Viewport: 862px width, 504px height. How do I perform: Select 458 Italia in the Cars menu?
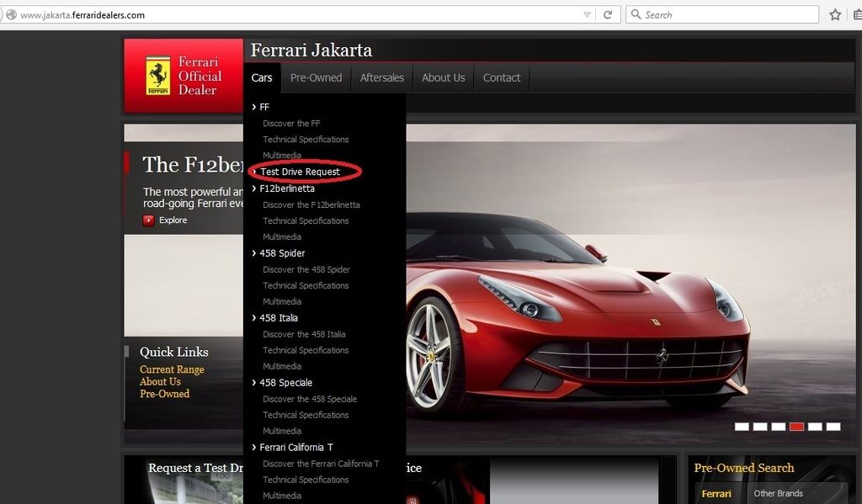(279, 318)
